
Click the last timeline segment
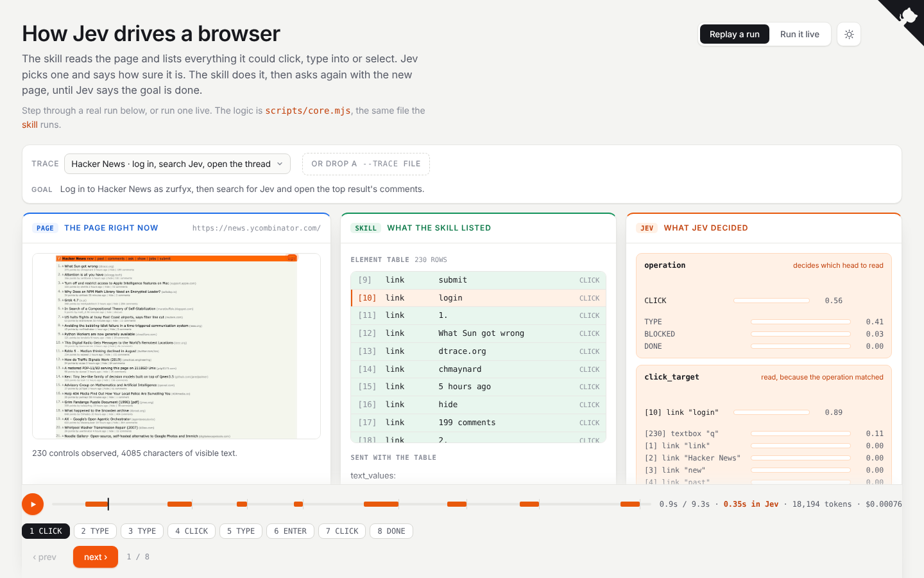tap(630, 504)
